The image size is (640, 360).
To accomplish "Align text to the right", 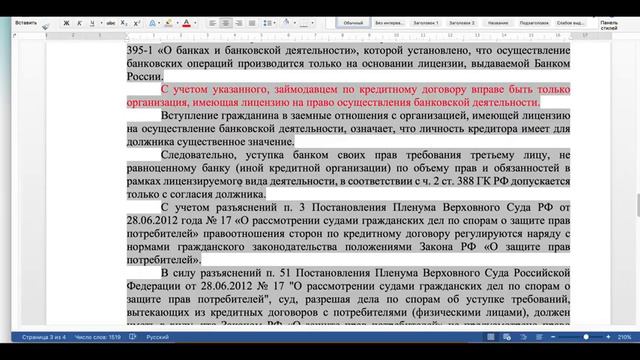I will click(239, 23).
